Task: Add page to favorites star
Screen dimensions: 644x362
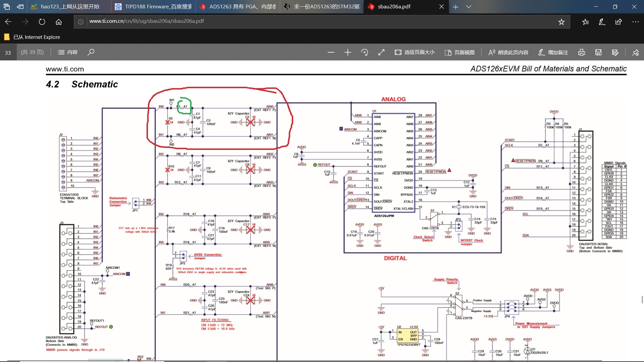Action: click(x=561, y=22)
